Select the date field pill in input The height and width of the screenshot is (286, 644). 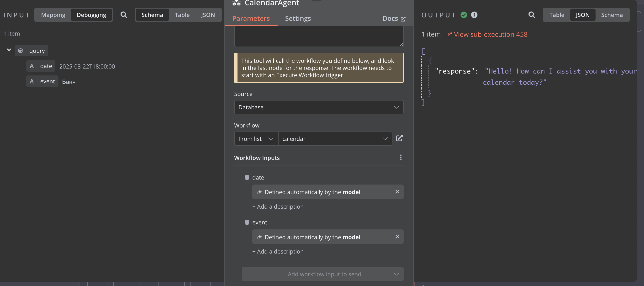pyautogui.click(x=41, y=66)
